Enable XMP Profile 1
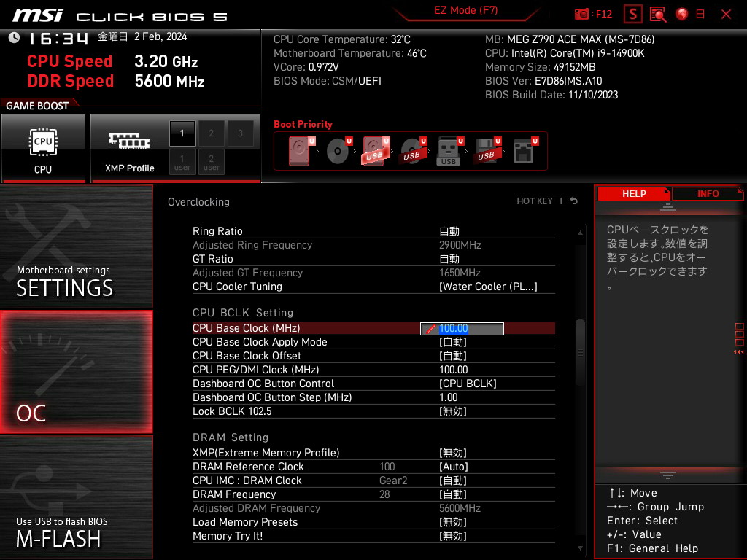Screen dimensions: 747x560 coord(182,133)
